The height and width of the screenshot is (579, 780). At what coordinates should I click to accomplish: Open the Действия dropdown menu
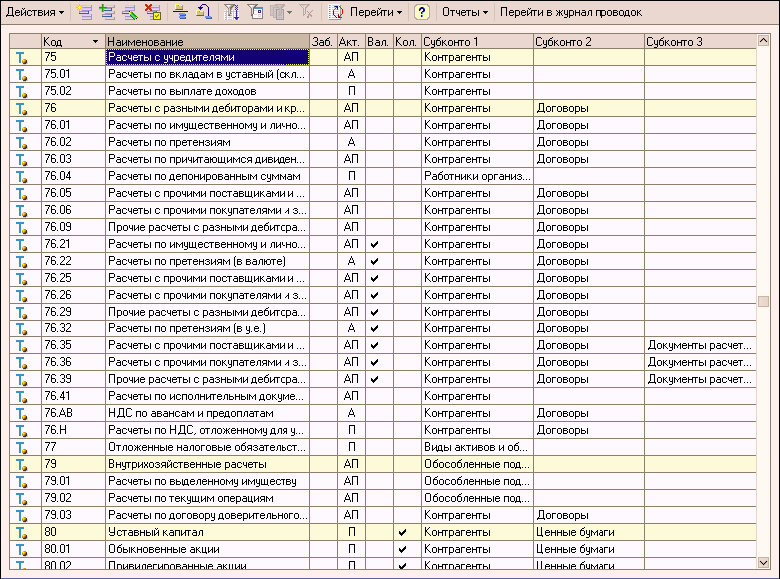click(x=35, y=13)
